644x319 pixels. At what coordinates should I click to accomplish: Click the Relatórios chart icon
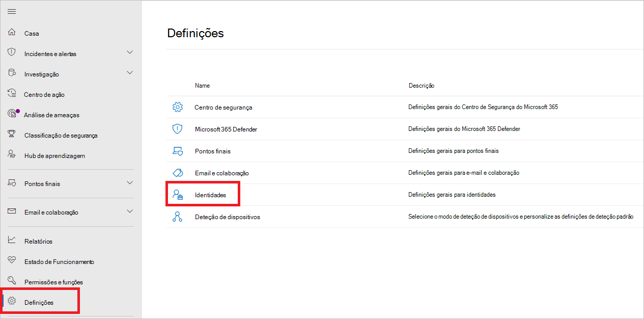pos(12,240)
